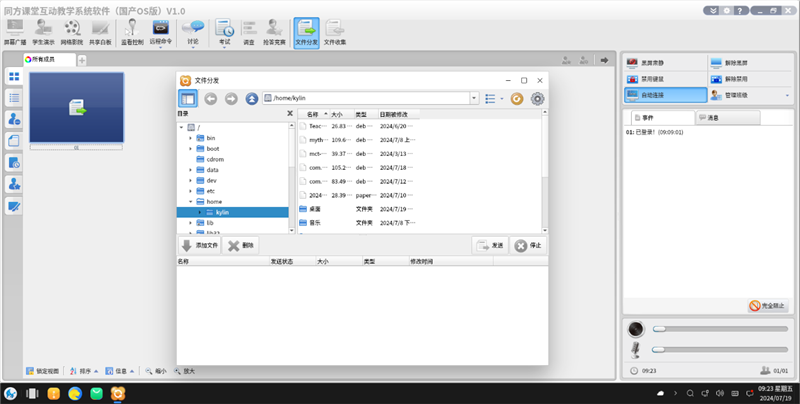
Task: Open the 屏幕广播 screen broadcast tool
Action: [x=16, y=32]
